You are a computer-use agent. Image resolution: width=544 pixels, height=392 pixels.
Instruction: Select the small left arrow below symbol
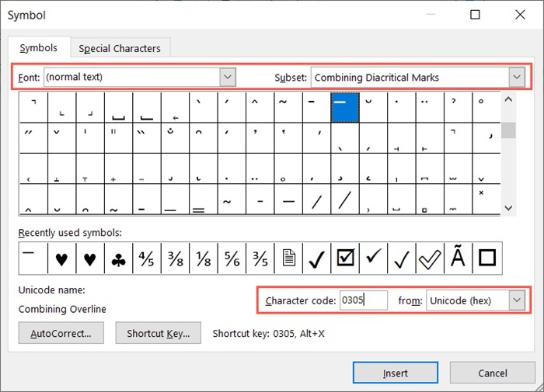pos(175,107)
